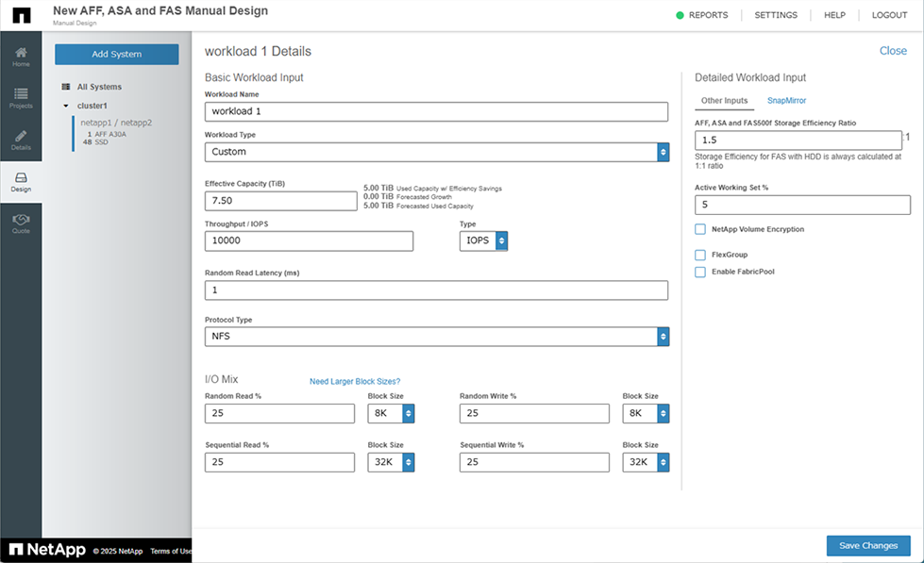Click the Add System button

click(117, 54)
